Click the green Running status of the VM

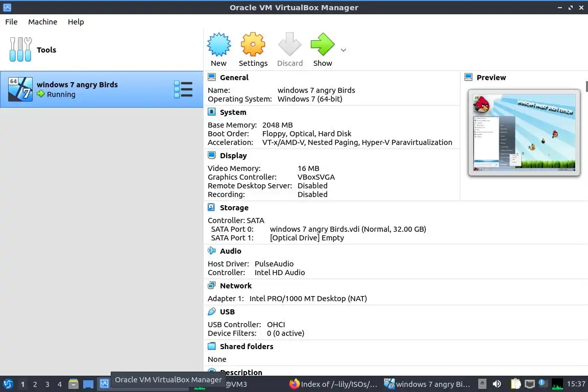(x=56, y=94)
